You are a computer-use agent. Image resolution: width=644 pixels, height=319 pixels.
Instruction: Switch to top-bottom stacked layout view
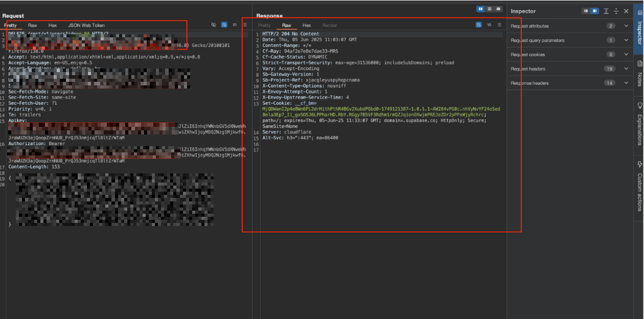(x=489, y=9)
